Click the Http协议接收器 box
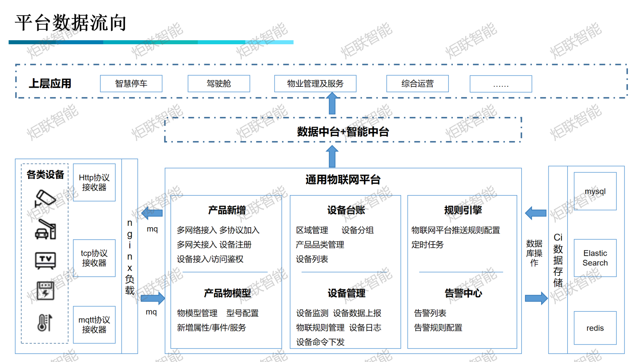Viewport: 644px width, 362px height. click(94, 182)
